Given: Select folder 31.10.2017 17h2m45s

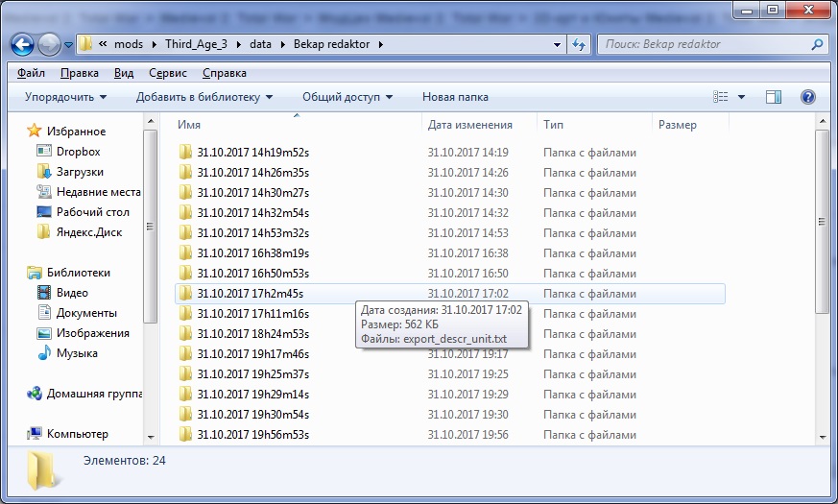Looking at the screenshot, I should click(x=450, y=294).
